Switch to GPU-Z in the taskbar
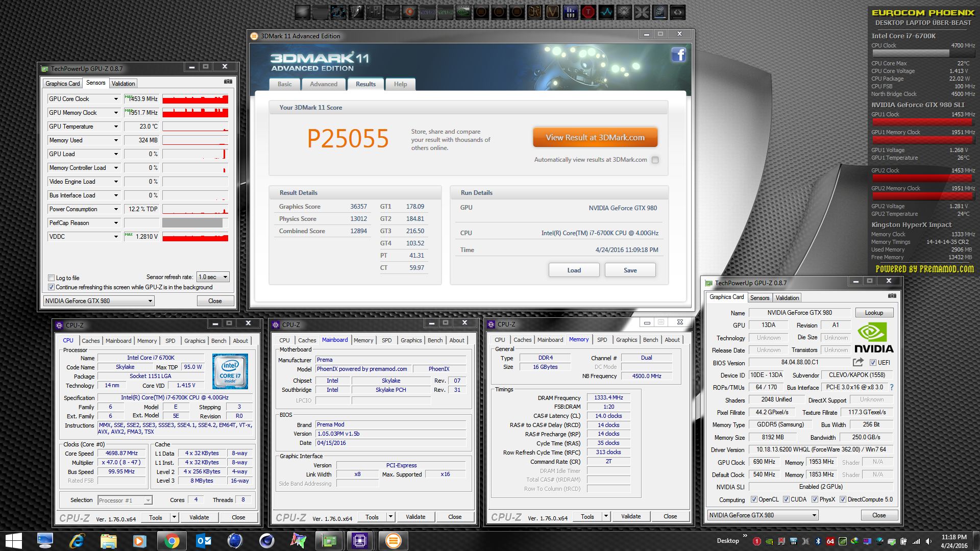Image resolution: width=980 pixels, height=551 pixels. [x=330, y=541]
